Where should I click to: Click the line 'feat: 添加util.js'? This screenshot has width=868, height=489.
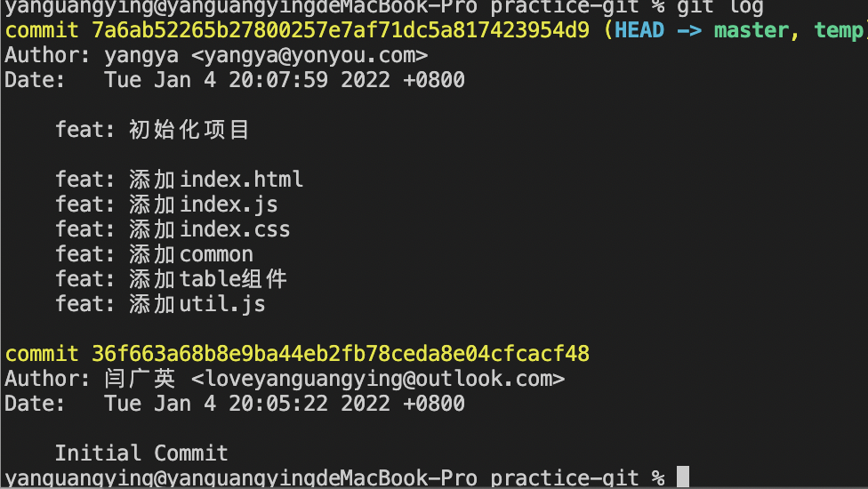tap(160, 304)
